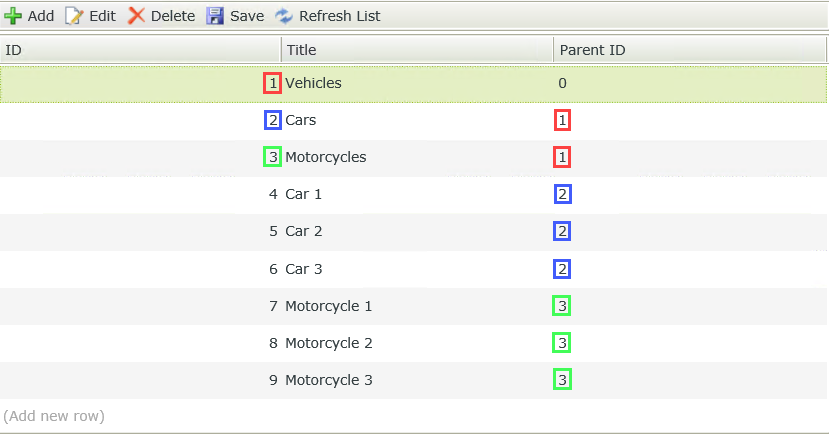Sort by the Parent ID column header
The image size is (829, 438).
690,49
